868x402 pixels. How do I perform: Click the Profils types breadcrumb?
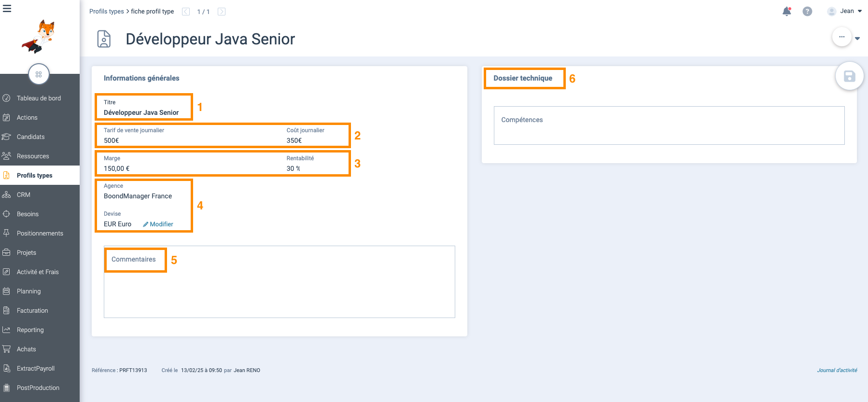106,12
